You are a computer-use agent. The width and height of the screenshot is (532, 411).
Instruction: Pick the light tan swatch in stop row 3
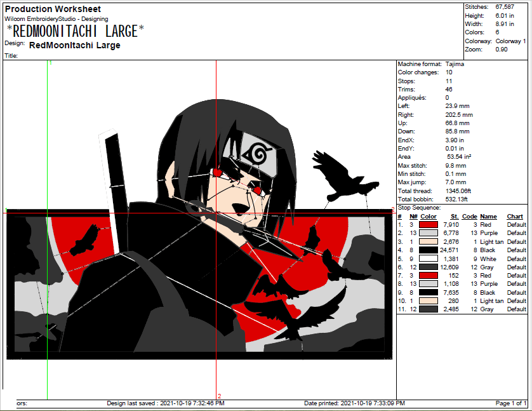pyautogui.click(x=428, y=241)
